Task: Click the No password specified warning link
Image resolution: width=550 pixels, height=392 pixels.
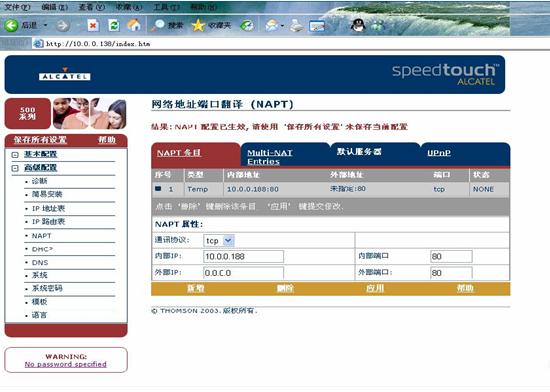Action: point(66,364)
